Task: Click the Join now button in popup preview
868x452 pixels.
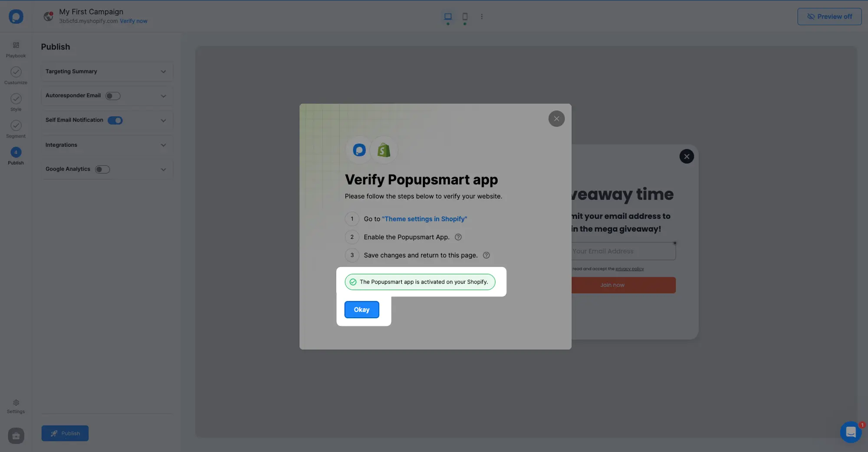Action: [x=623, y=285]
